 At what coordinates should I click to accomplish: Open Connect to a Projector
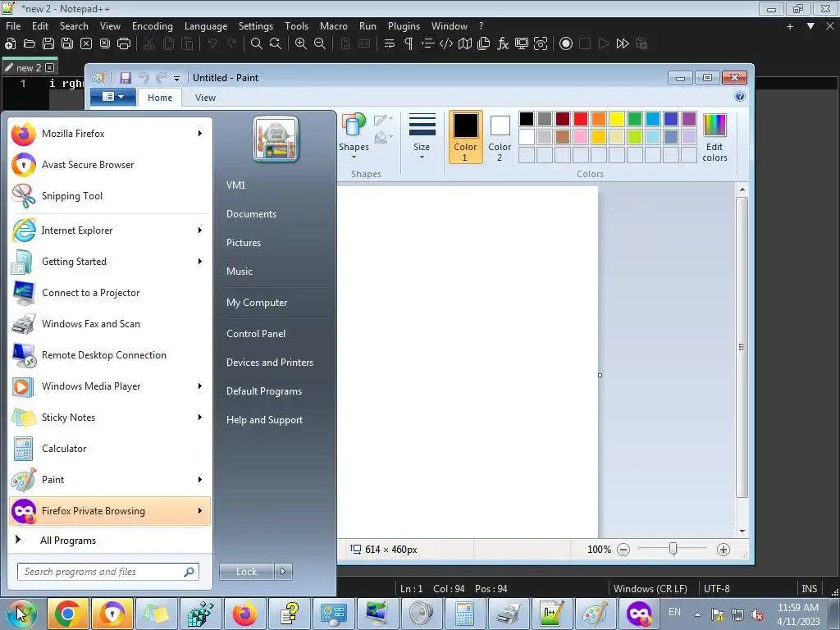point(109,293)
